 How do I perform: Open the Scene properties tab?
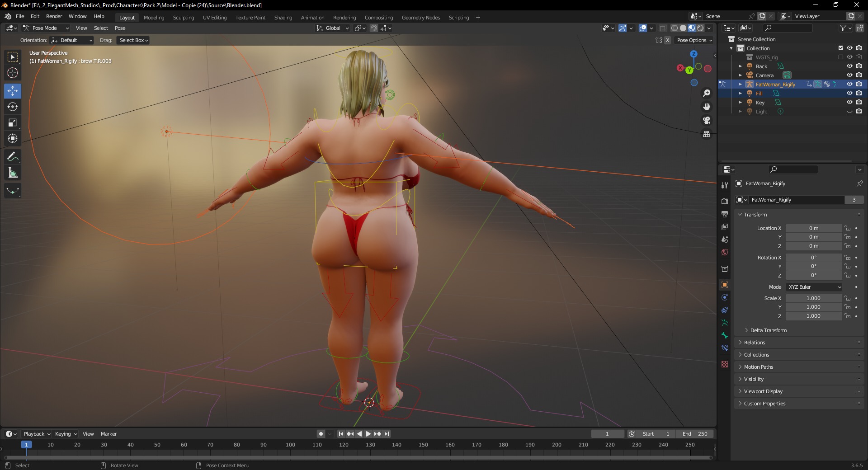(725, 239)
